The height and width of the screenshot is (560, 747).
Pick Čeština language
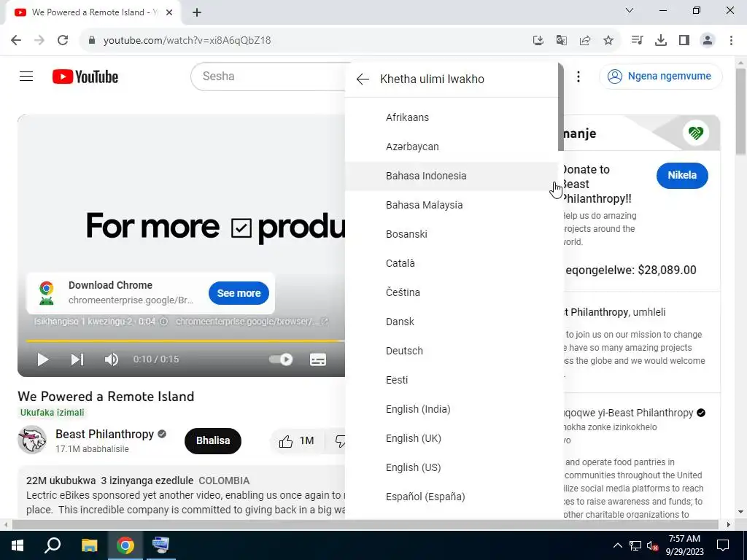(451, 292)
